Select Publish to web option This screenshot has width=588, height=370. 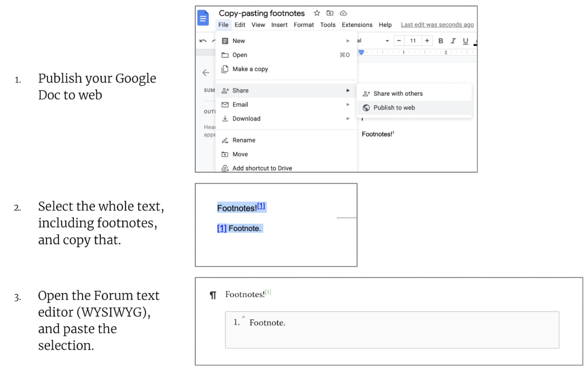click(x=394, y=108)
